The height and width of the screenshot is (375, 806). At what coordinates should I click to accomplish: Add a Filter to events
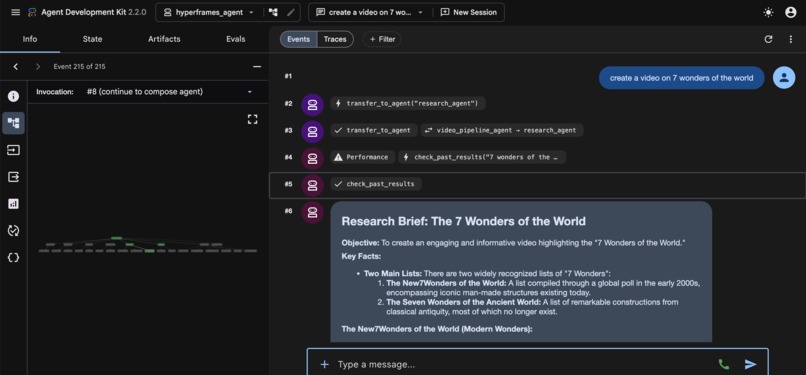click(x=382, y=39)
